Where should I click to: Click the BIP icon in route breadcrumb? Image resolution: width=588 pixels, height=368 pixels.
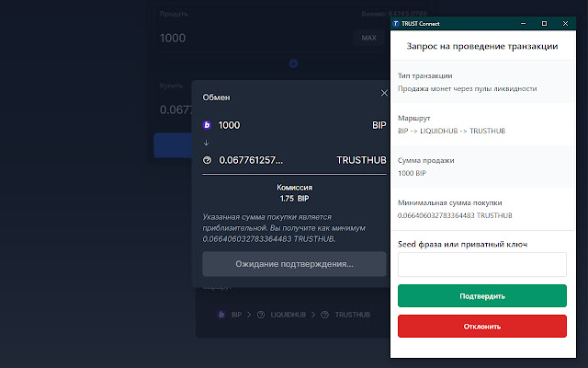click(x=221, y=315)
